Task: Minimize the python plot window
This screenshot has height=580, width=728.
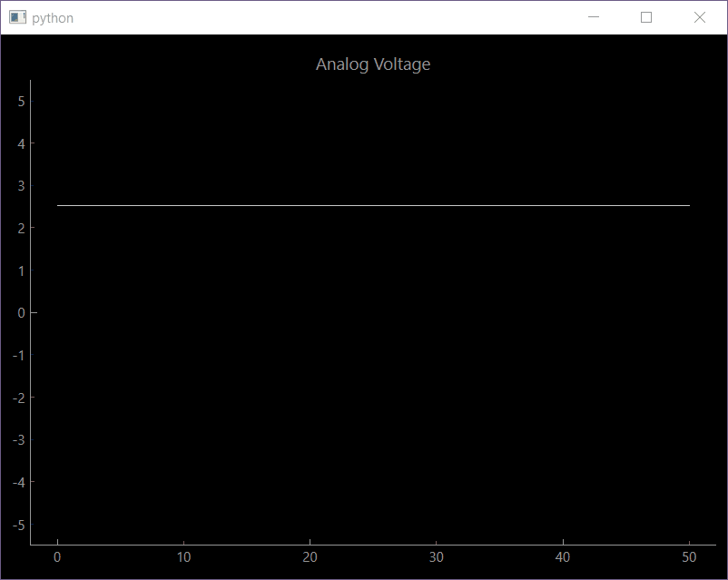Action: pos(594,17)
